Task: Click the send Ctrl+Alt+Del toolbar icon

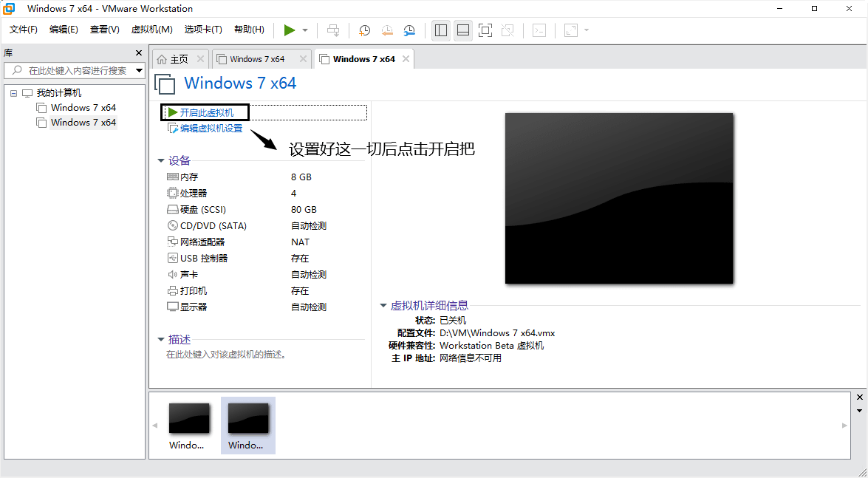Action: pos(333,30)
